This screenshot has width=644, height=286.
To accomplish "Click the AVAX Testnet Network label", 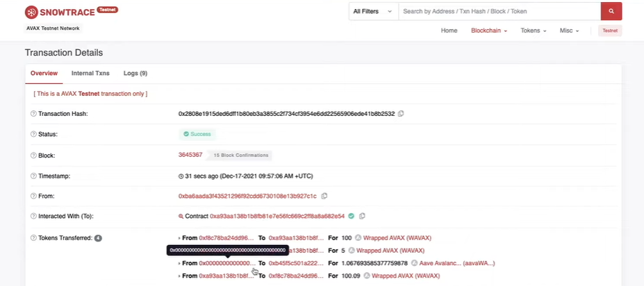I will coord(53,28).
